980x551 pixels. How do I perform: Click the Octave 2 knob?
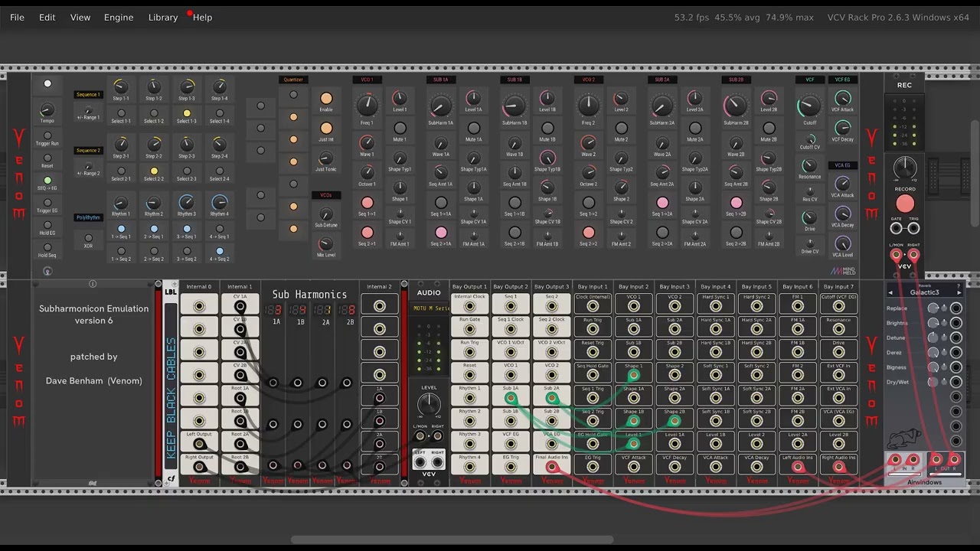click(x=588, y=173)
